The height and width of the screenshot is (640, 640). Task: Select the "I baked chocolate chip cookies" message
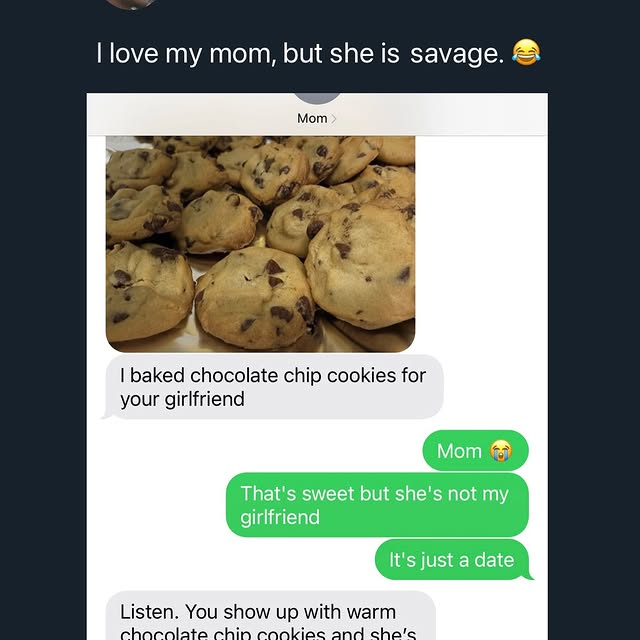273,387
